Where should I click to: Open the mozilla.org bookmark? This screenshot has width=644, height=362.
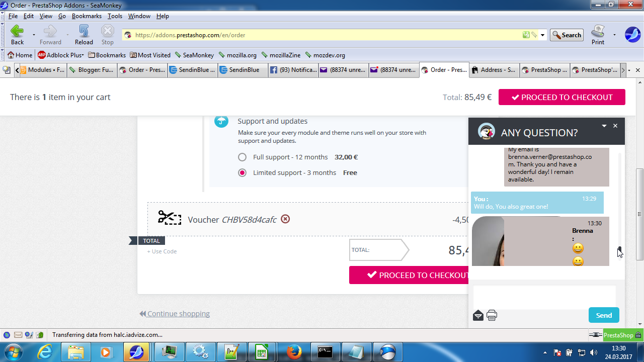(x=238, y=55)
